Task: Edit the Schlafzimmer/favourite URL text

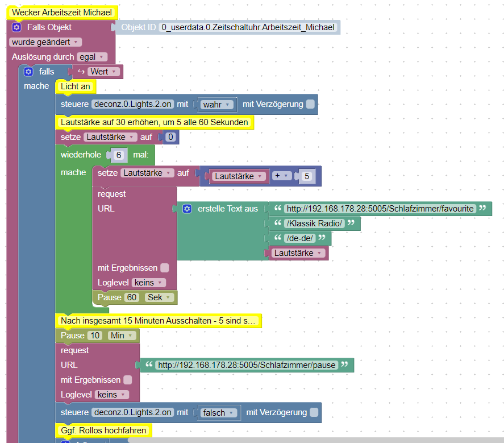Action: [380, 209]
